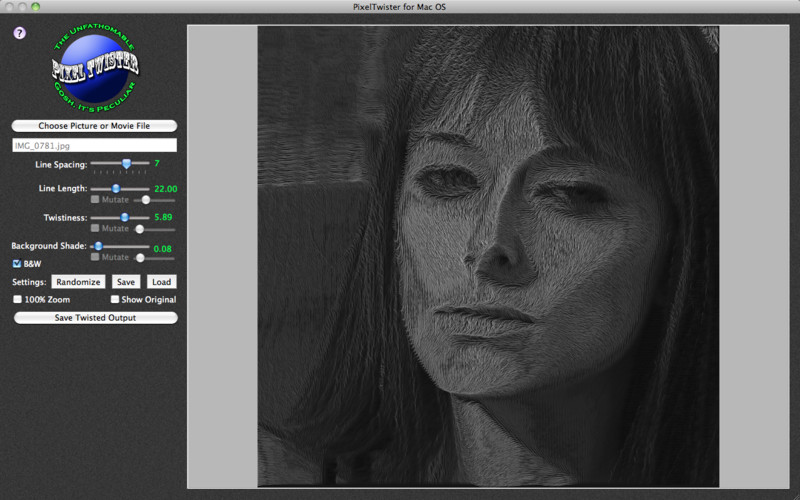The width and height of the screenshot is (800, 500).
Task: Enable the Twistiness Mutate checkbox
Action: 95,228
